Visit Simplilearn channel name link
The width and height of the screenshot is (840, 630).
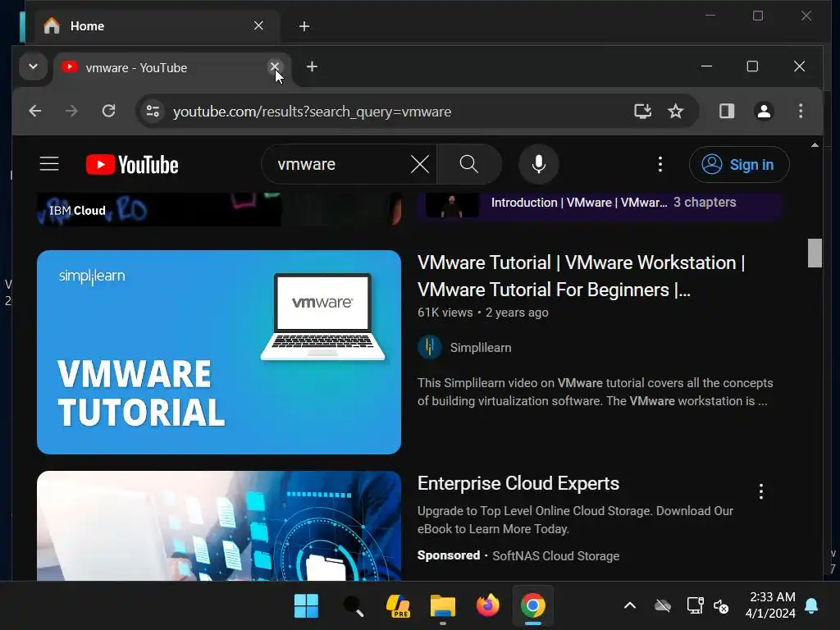point(481,348)
